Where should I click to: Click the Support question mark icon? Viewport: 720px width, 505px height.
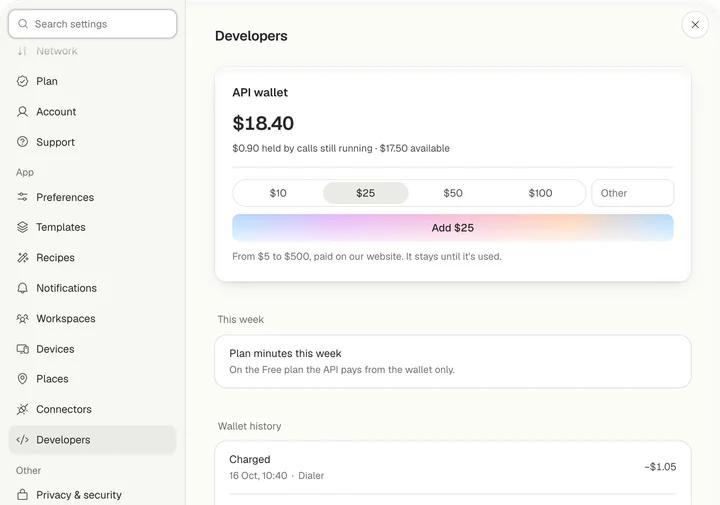coord(22,142)
